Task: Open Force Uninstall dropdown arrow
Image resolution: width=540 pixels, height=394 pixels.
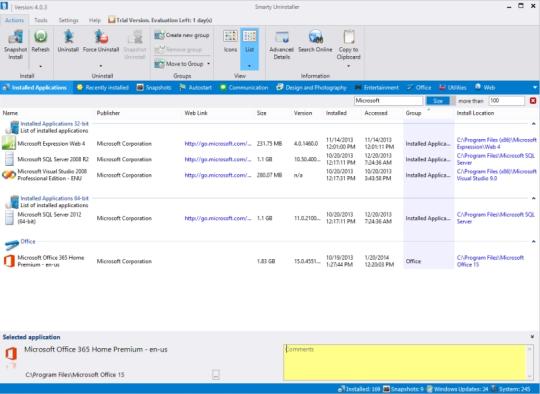Action: [x=101, y=66]
